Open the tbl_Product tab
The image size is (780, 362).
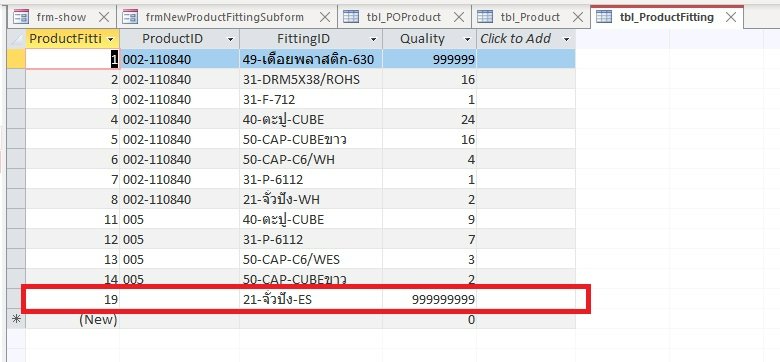tap(530, 17)
